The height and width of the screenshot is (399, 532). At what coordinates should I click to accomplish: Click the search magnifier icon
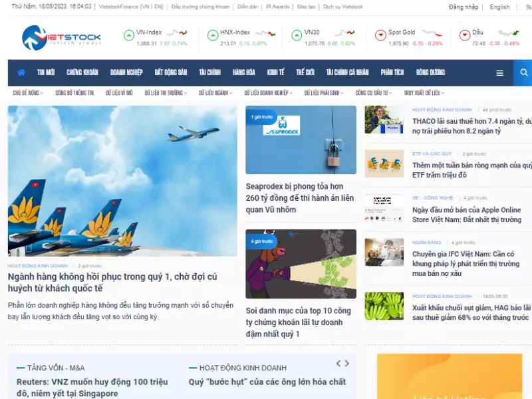(524, 72)
